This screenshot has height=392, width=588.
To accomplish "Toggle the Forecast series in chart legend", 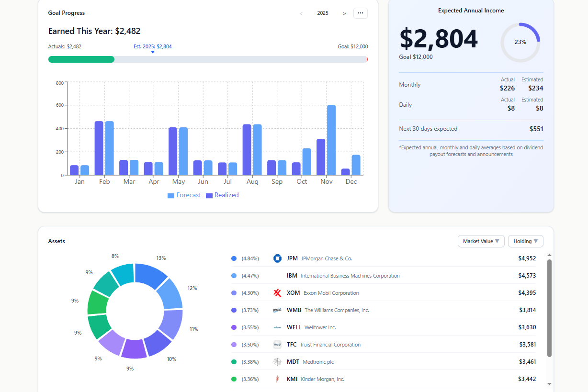I will click(x=184, y=195).
